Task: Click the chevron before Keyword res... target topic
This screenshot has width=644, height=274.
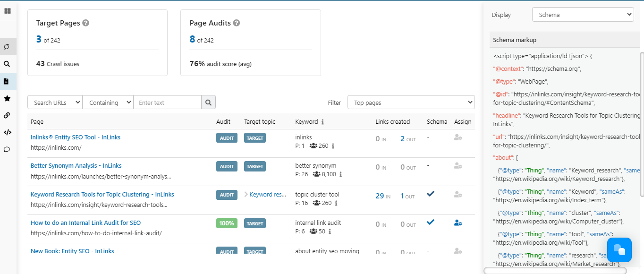Action: pos(246,194)
